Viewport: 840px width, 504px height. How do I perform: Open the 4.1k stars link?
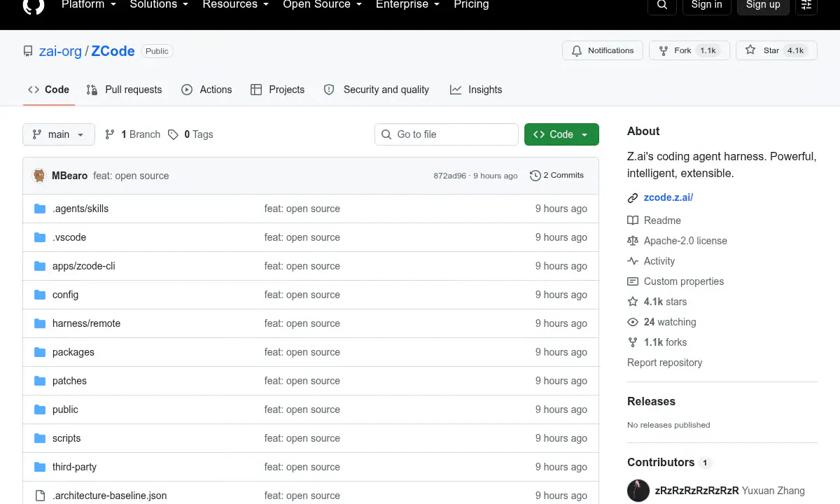coord(665,302)
